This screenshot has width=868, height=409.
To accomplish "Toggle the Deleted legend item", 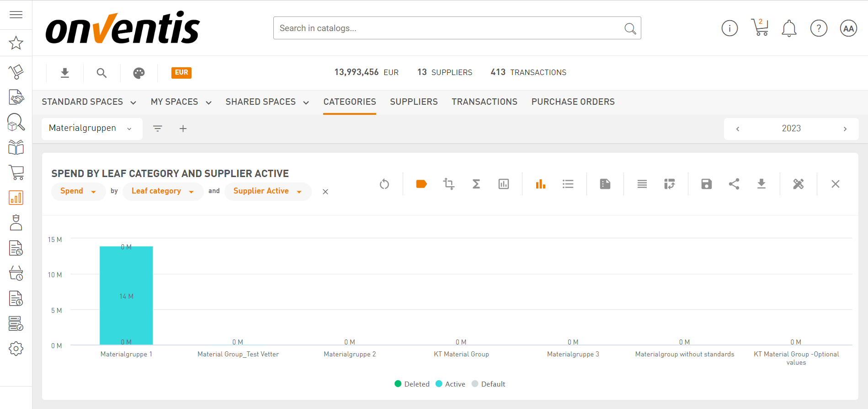I will tap(412, 384).
